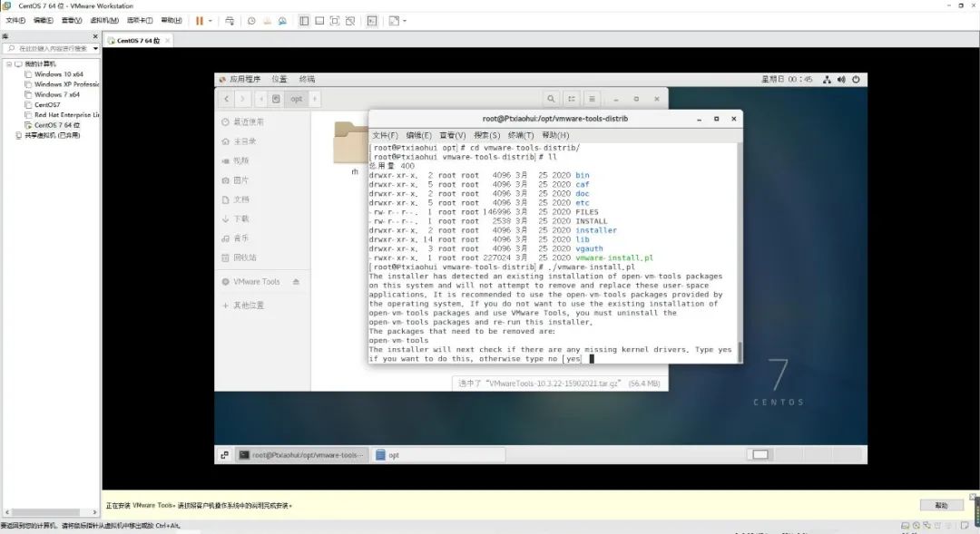Click the clock 星期日 00:45
This screenshot has width=980, height=534.
tap(786, 79)
